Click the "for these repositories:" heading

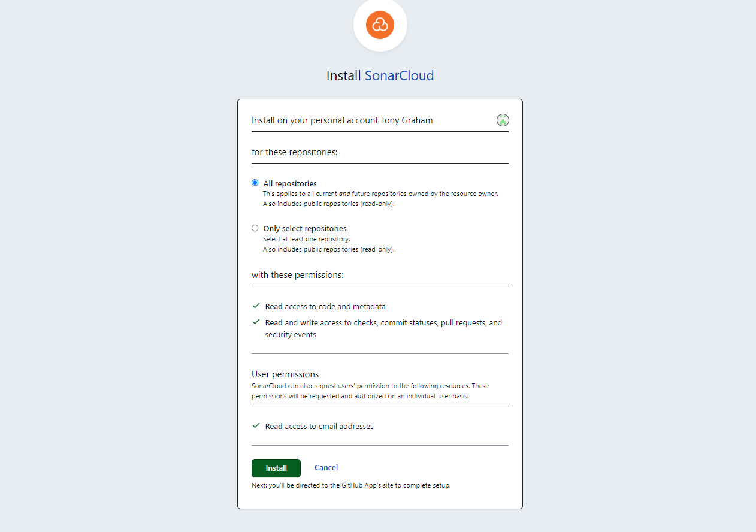click(294, 152)
